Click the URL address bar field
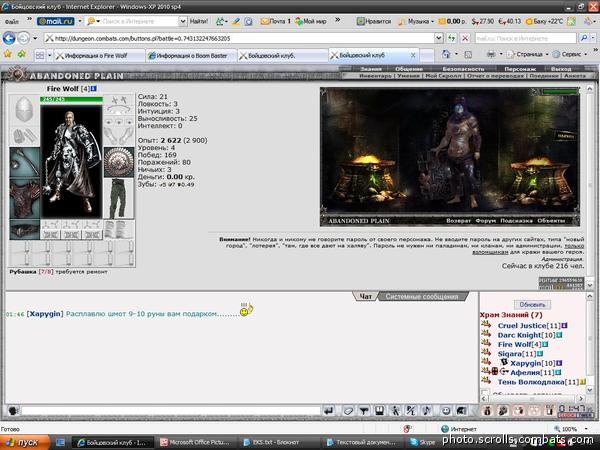This screenshot has height=450, width=600. click(x=240, y=38)
